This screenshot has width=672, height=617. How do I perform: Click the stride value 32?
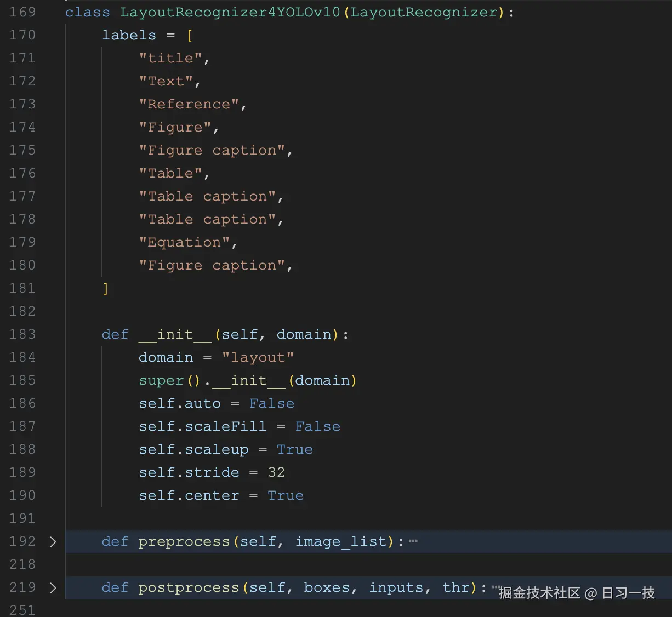click(276, 472)
